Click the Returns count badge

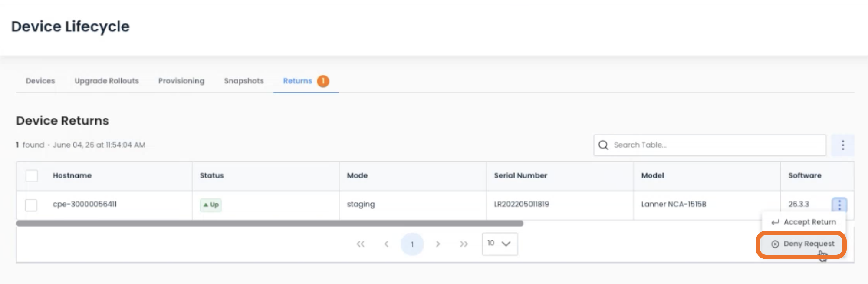323,81
